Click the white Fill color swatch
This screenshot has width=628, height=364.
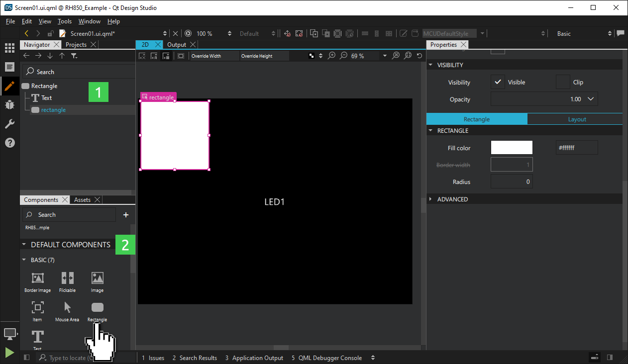[x=511, y=147]
